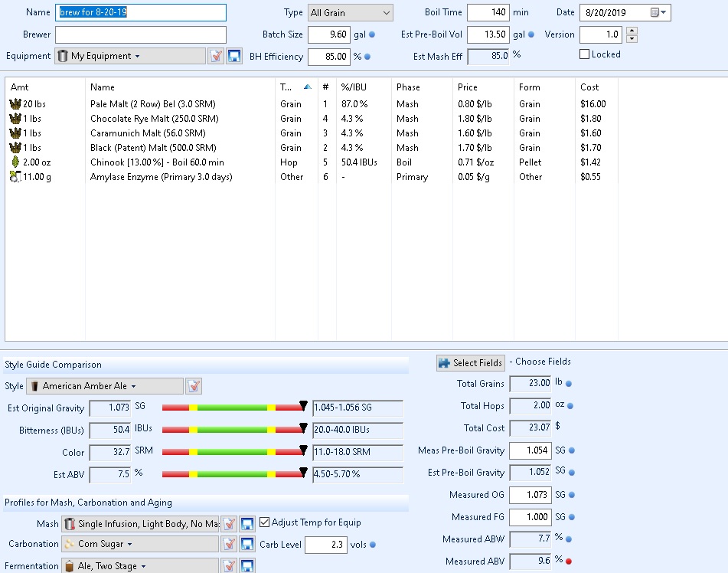Click the recipe Name input field
Screen dimensions: 728x573
(141, 12)
